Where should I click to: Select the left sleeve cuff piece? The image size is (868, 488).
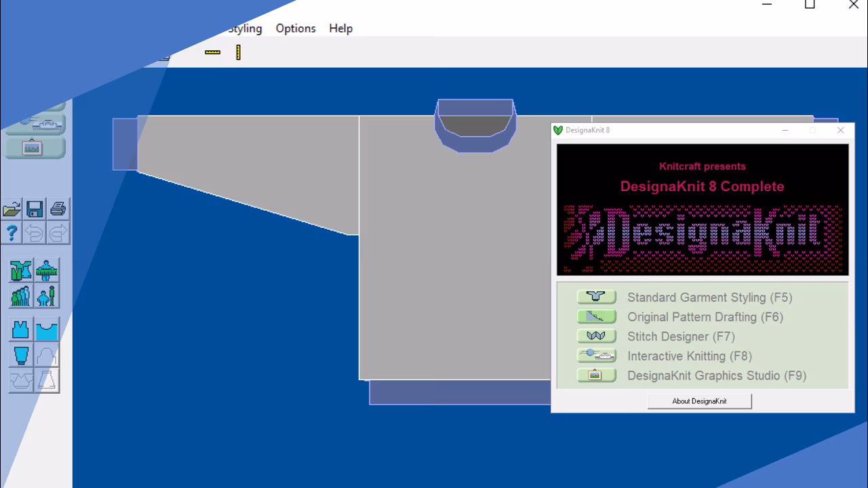tap(125, 144)
